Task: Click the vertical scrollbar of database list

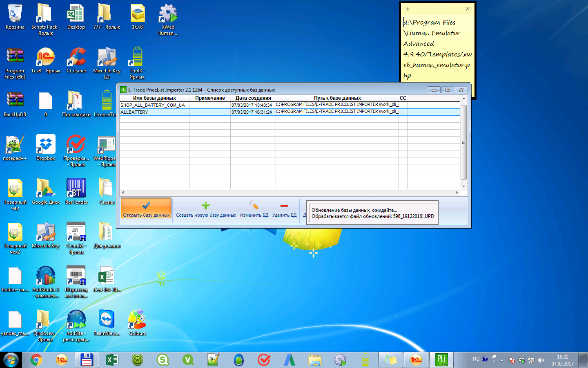Action: pyautogui.click(x=463, y=142)
